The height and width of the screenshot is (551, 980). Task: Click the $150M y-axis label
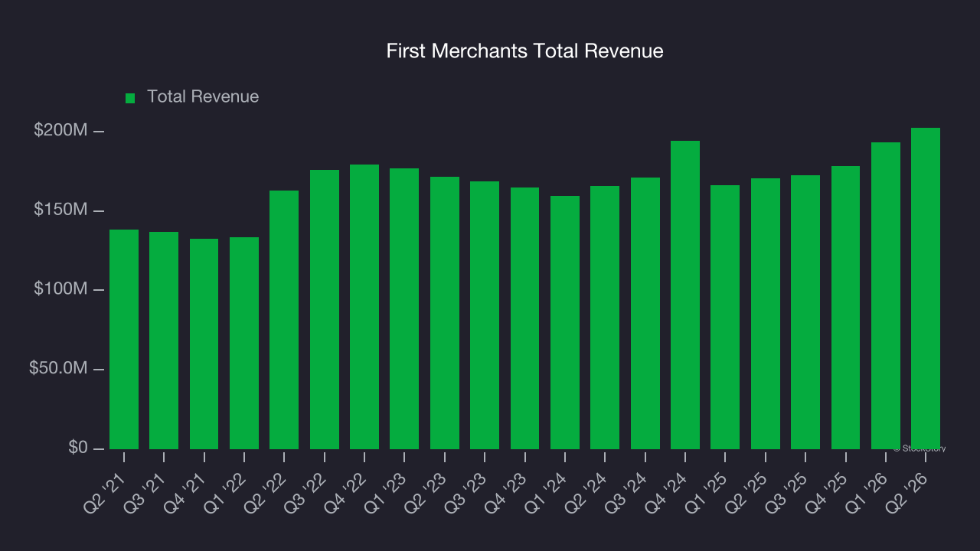click(x=61, y=210)
